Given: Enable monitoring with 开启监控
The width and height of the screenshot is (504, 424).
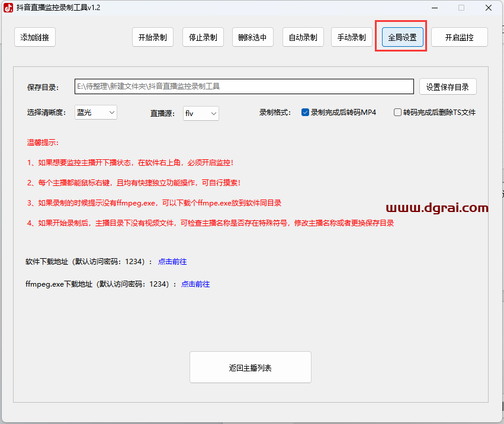Looking at the screenshot, I should tap(460, 37).
